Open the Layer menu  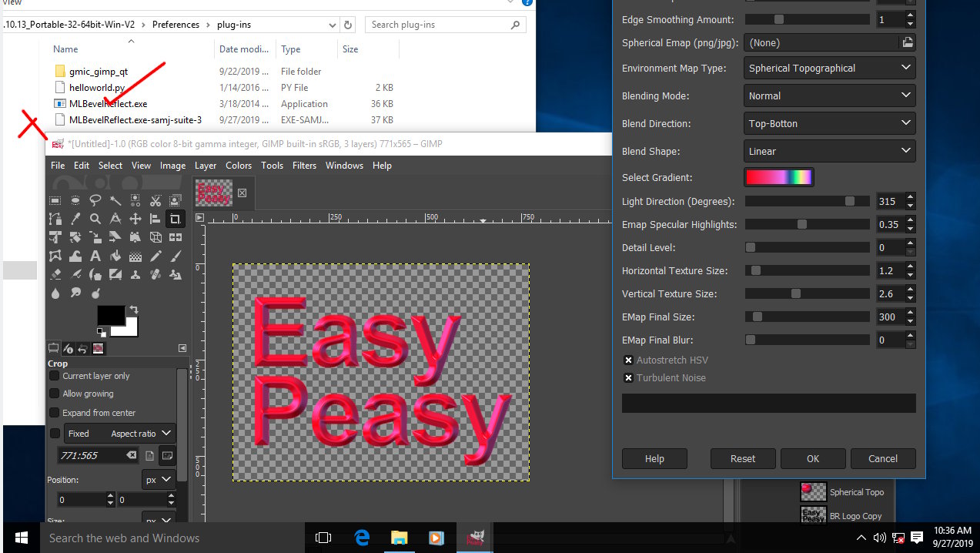[206, 166]
